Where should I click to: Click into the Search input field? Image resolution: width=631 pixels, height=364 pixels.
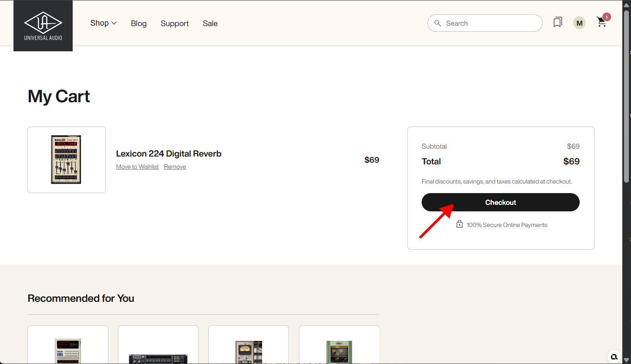[x=490, y=23]
